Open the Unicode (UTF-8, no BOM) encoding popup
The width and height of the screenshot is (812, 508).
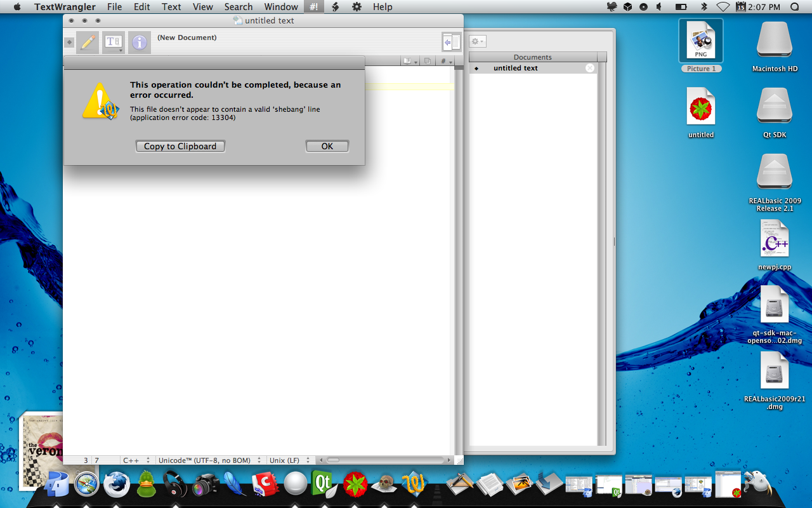tap(211, 460)
